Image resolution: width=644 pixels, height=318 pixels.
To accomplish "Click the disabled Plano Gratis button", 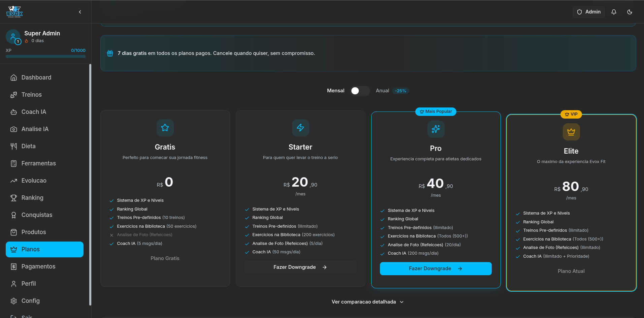I will 165,258.
